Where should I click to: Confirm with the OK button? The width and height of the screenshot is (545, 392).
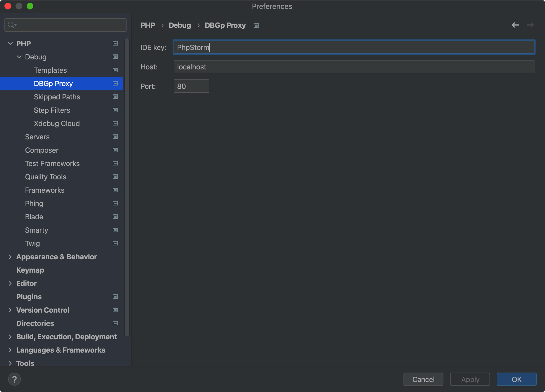click(x=516, y=379)
